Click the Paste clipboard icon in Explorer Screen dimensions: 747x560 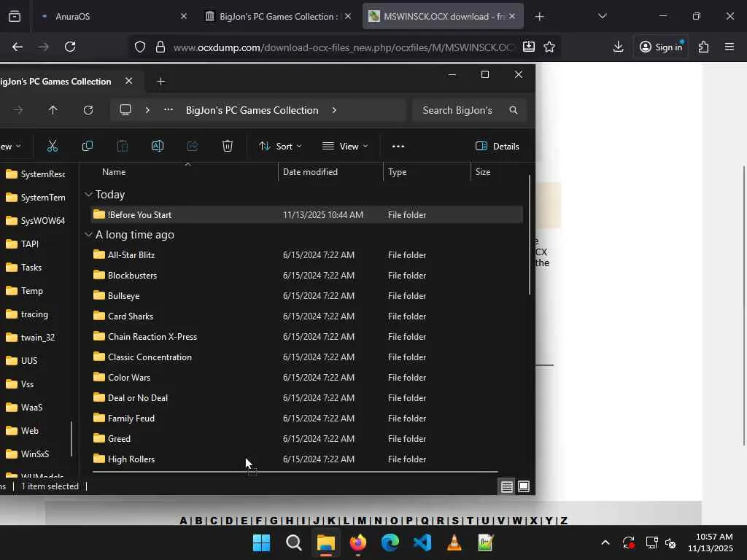point(123,146)
